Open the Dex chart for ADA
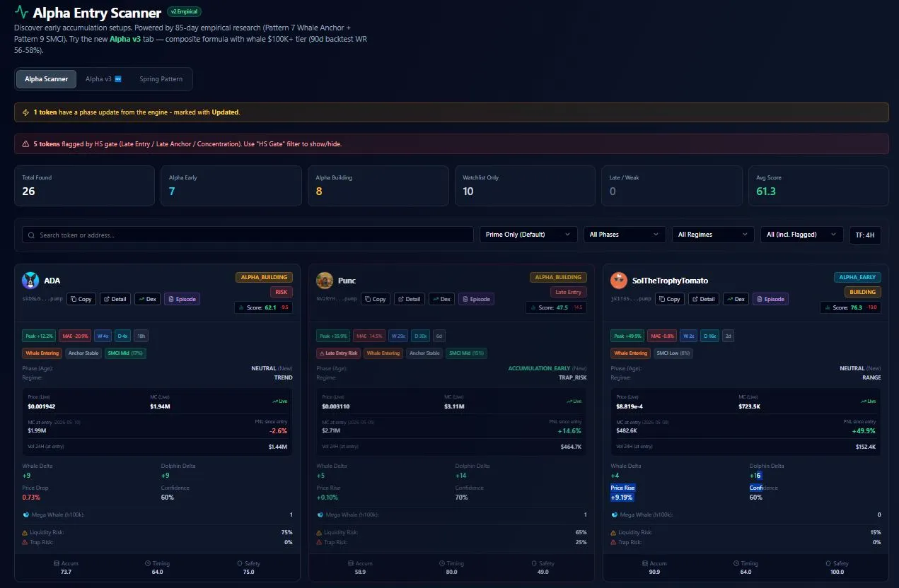 click(148, 299)
